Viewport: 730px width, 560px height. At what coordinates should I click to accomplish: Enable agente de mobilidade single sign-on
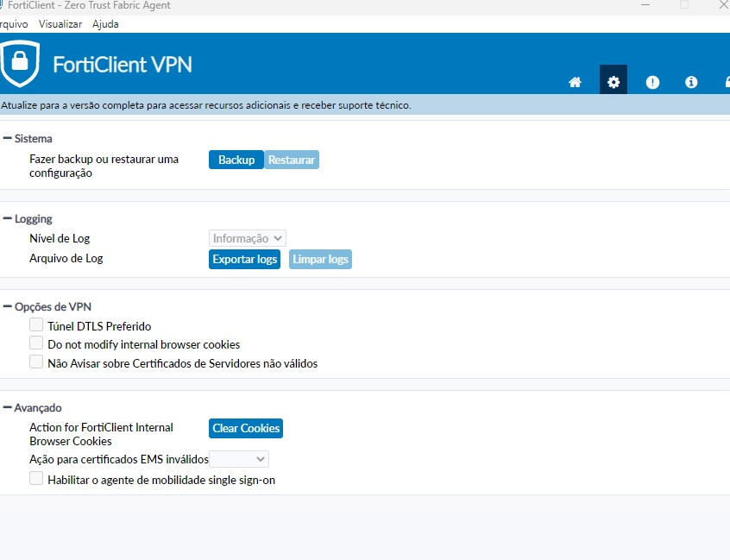pos(36,478)
